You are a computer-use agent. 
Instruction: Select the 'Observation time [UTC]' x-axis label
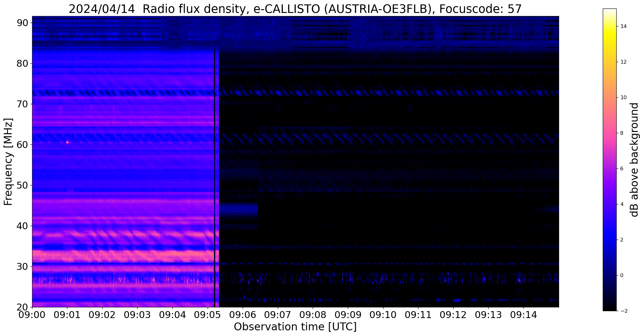(295, 327)
